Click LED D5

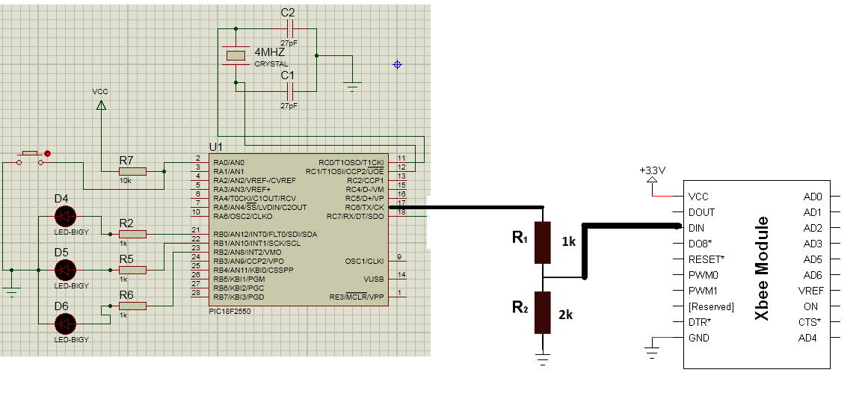pyautogui.click(x=66, y=270)
